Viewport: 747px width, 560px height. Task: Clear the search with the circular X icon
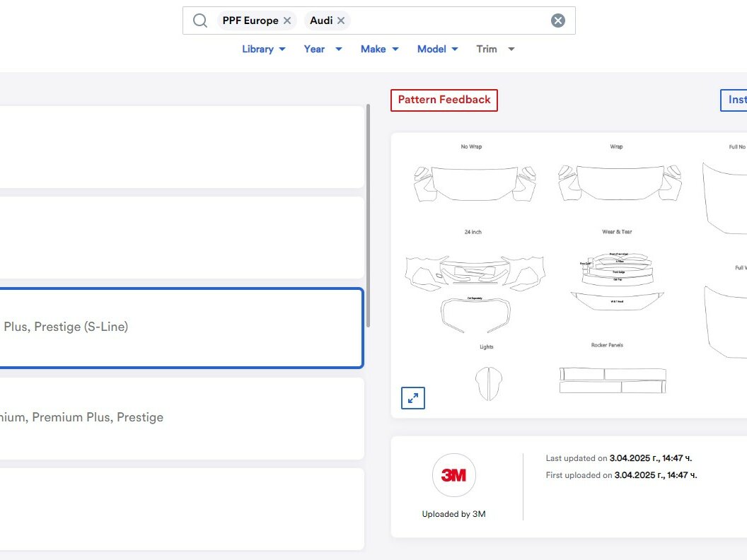[x=558, y=21]
